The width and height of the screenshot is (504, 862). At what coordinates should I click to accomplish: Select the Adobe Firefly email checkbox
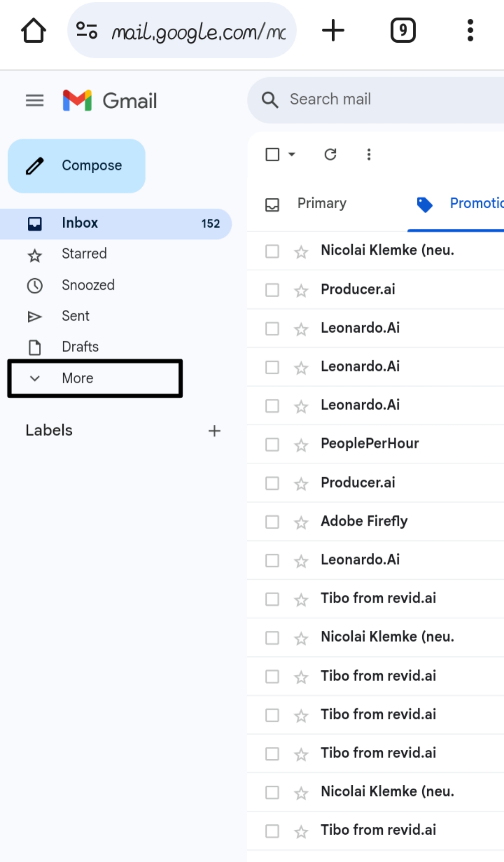272,522
